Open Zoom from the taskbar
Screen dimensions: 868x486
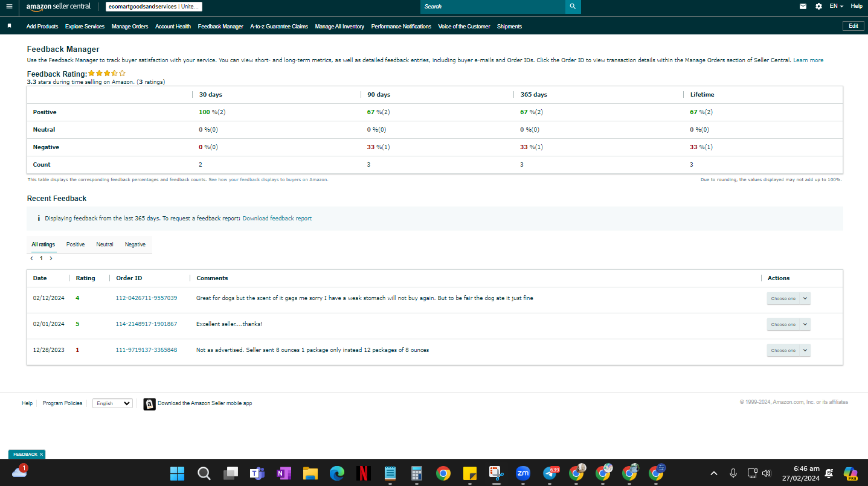coord(523,473)
